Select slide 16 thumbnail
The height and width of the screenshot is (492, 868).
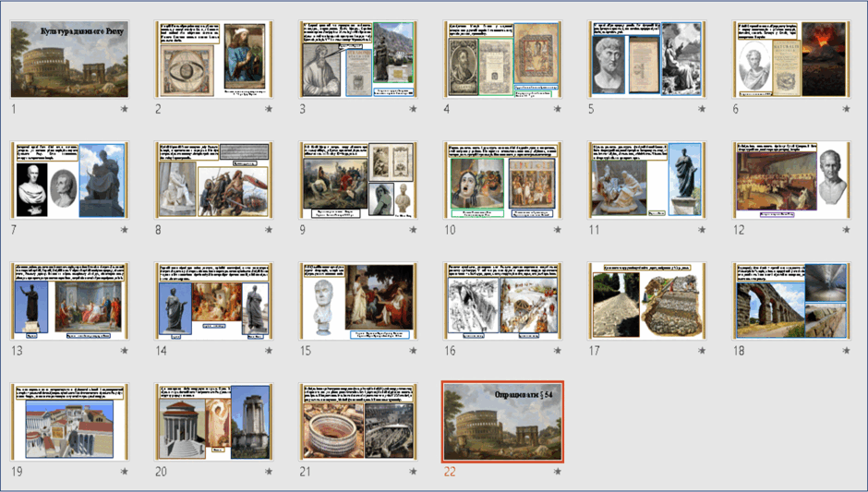tap(502, 301)
